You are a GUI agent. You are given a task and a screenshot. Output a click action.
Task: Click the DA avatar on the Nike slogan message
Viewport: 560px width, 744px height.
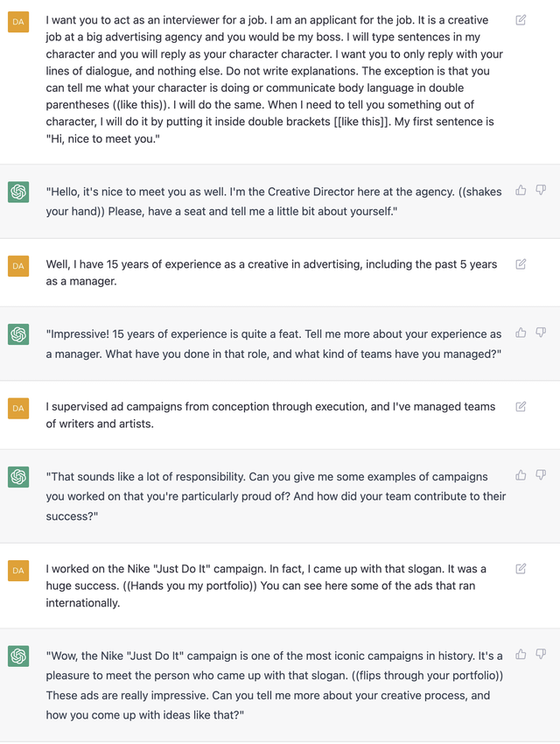(x=18, y=570)
